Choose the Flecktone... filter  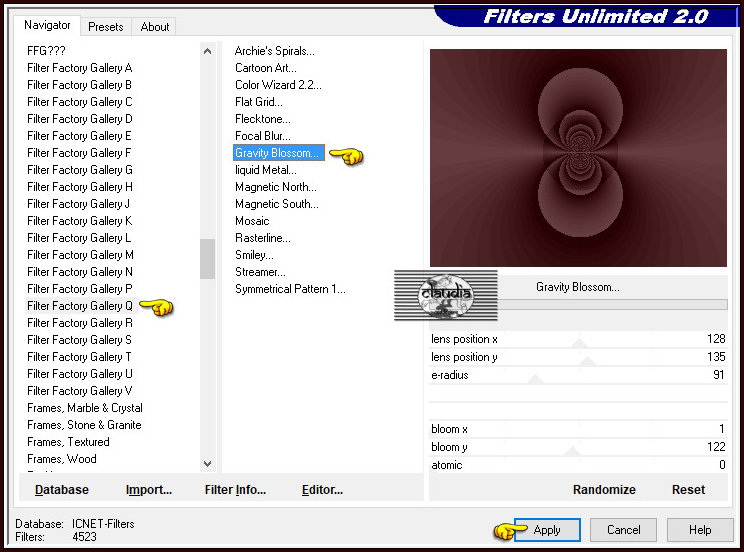click(x=262, y=119)
